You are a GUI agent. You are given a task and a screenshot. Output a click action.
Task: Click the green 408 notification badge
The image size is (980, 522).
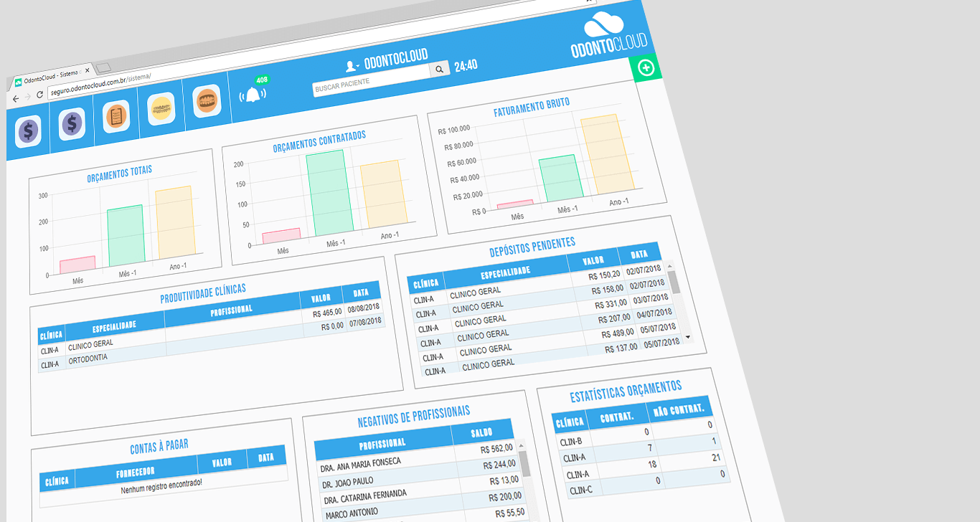(262, 80)
